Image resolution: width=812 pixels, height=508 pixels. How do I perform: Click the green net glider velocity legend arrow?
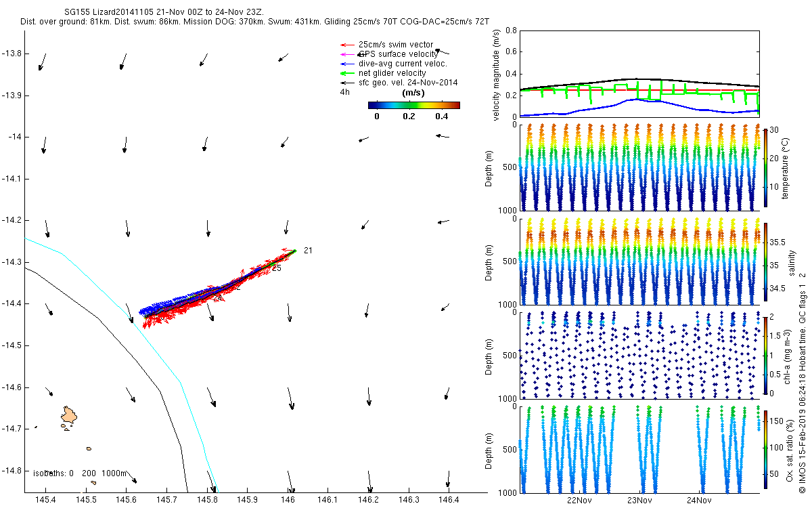coord(347,73)
